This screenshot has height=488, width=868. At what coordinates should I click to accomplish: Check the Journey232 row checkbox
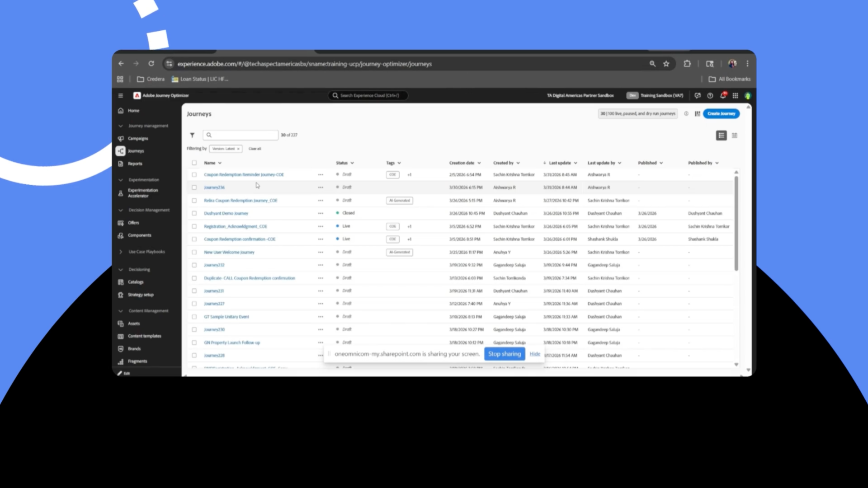pos(194,265)
